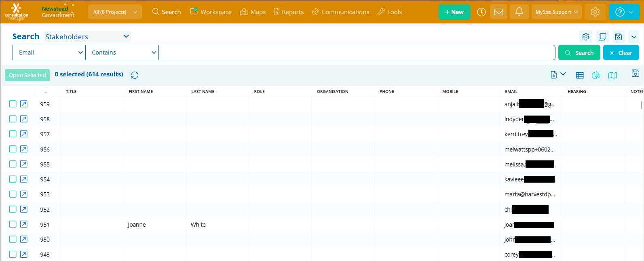
Task: Switch to the map view of results
Action: coord(613,75)
